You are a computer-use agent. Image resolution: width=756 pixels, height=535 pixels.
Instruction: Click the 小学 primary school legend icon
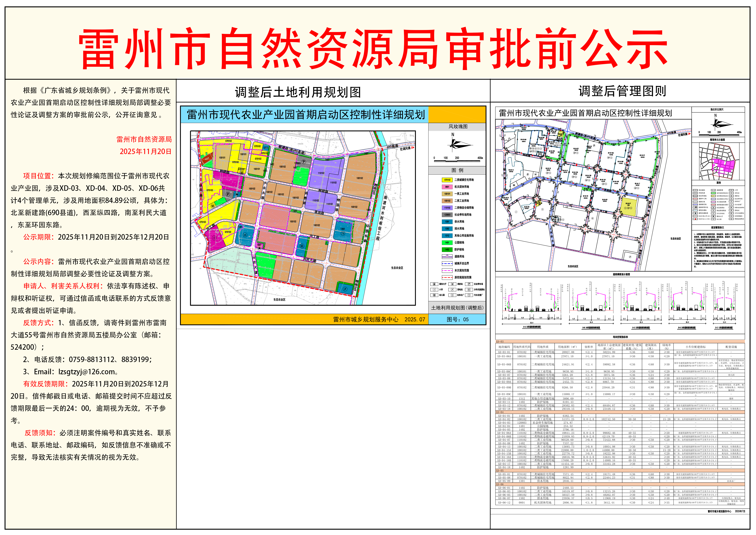click(x=434, y=290)
